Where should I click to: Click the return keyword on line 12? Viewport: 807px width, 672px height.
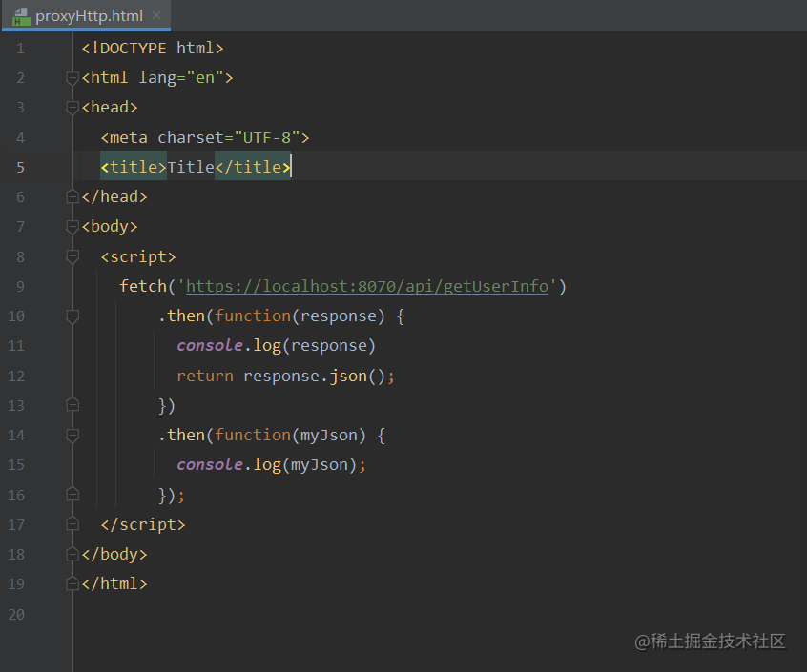[x=205, y=376]
